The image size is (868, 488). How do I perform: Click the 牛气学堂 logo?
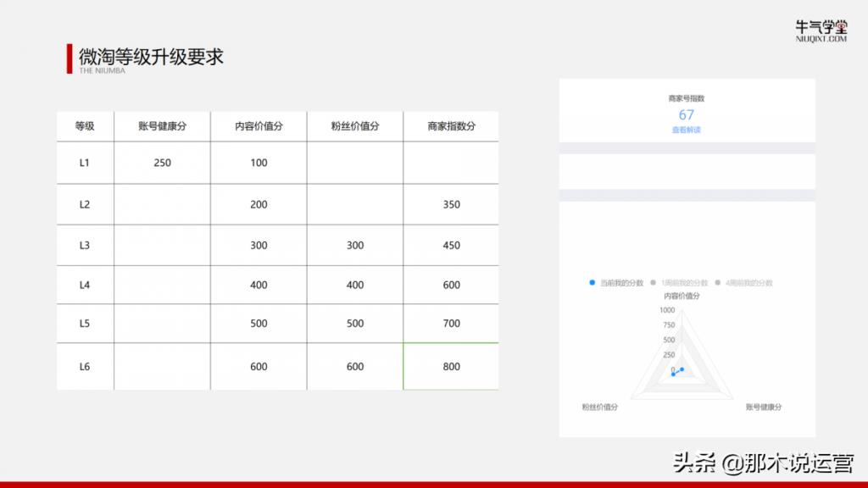pos(821,31)
